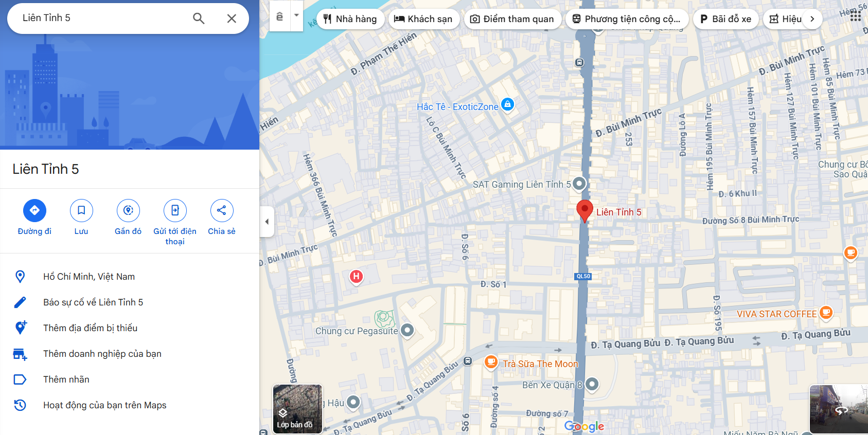
Task: Click the Hậu place marker near the layers thumbnail
Action: (353, 402)
